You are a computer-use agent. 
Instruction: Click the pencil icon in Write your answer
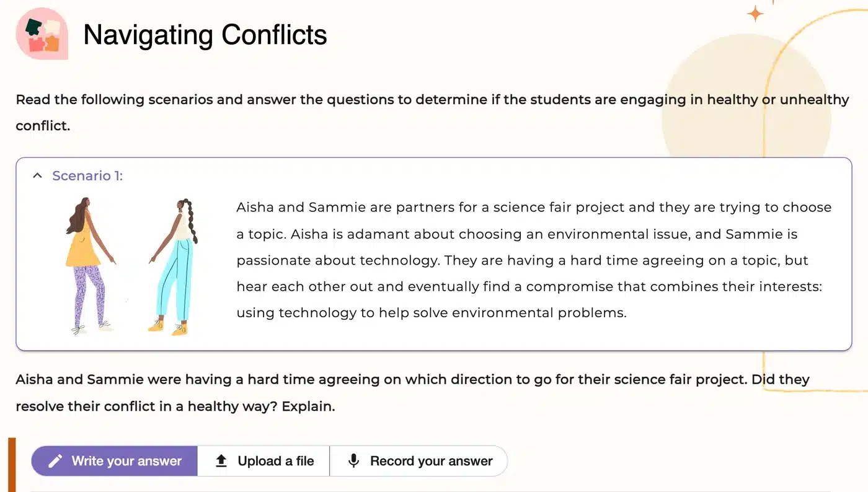pos(55,461)
